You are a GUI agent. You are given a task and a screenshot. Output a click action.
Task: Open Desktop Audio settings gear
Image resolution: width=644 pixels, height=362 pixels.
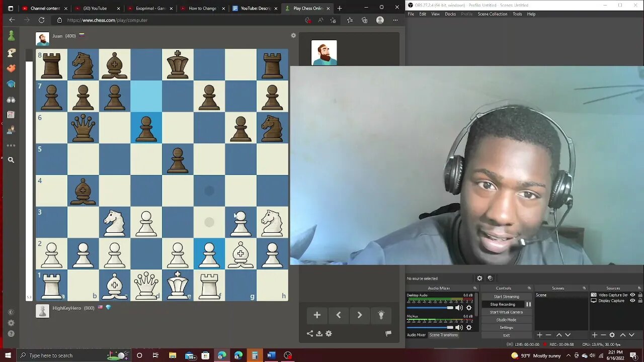[469, 308]
